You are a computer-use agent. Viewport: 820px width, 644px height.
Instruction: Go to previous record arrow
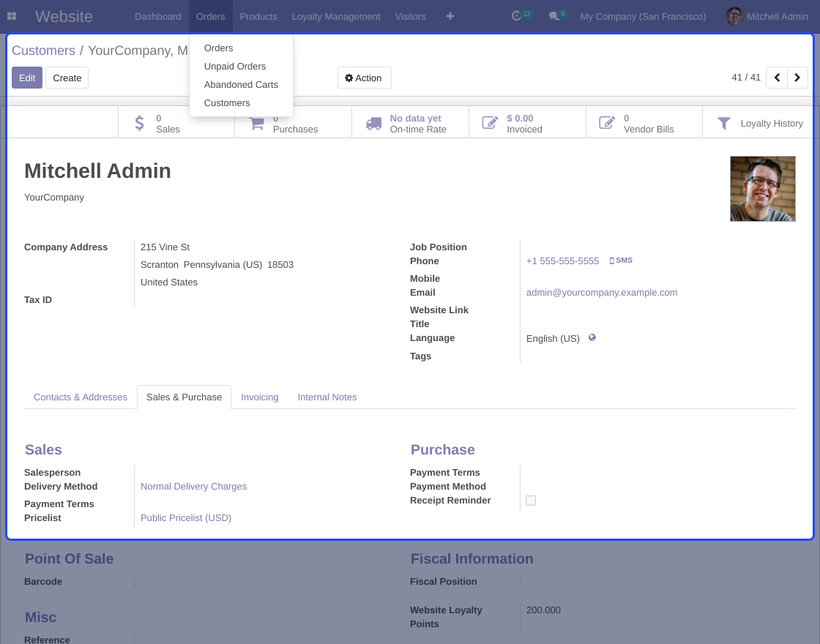click(x=777, y=78)
